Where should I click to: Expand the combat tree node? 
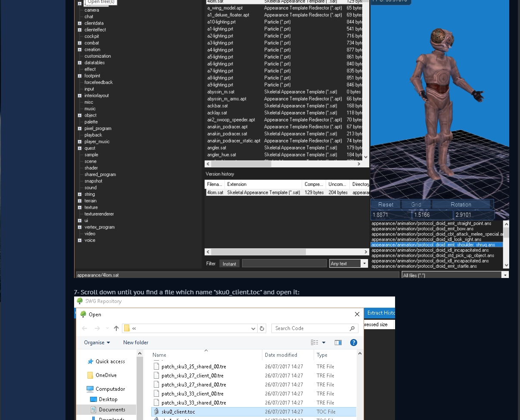coord(80,43)
